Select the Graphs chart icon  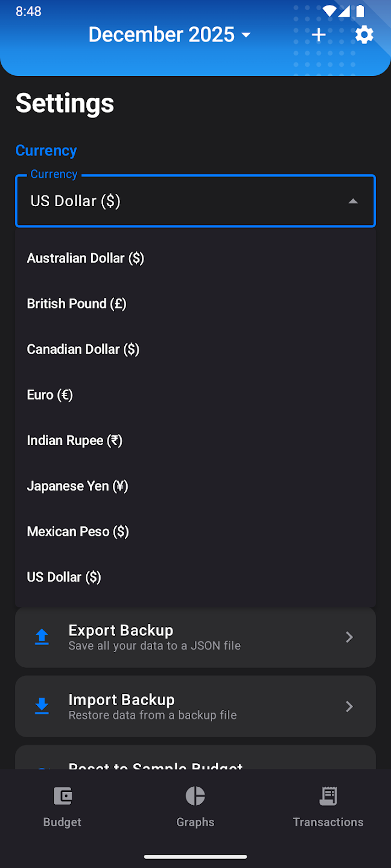195,796
